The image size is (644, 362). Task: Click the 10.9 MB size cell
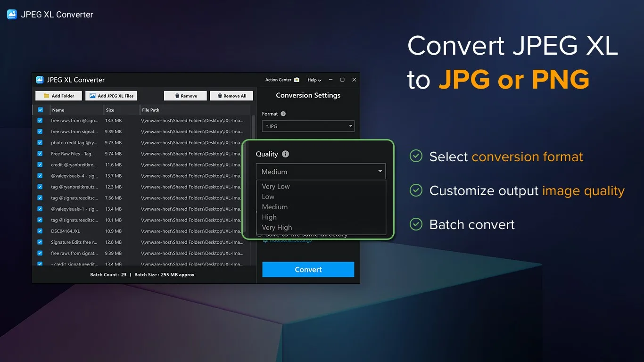pyautogui.click(x=113, y=231)
